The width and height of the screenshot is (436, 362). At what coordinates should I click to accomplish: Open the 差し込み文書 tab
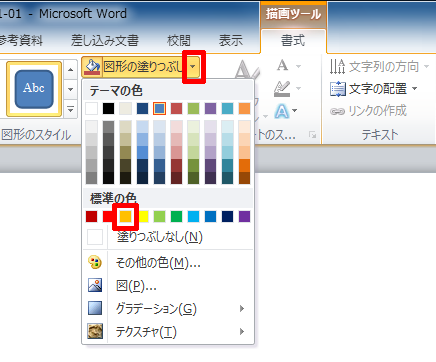tap(105, 41)
